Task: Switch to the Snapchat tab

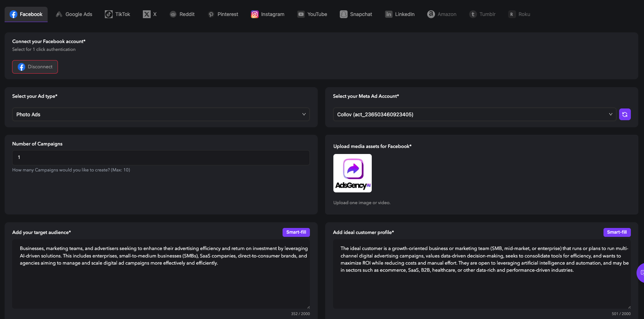Action: tap(356, 14)
